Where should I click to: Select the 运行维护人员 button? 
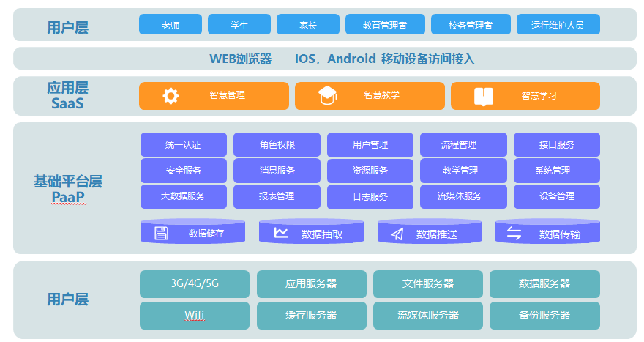coord(558,25)
